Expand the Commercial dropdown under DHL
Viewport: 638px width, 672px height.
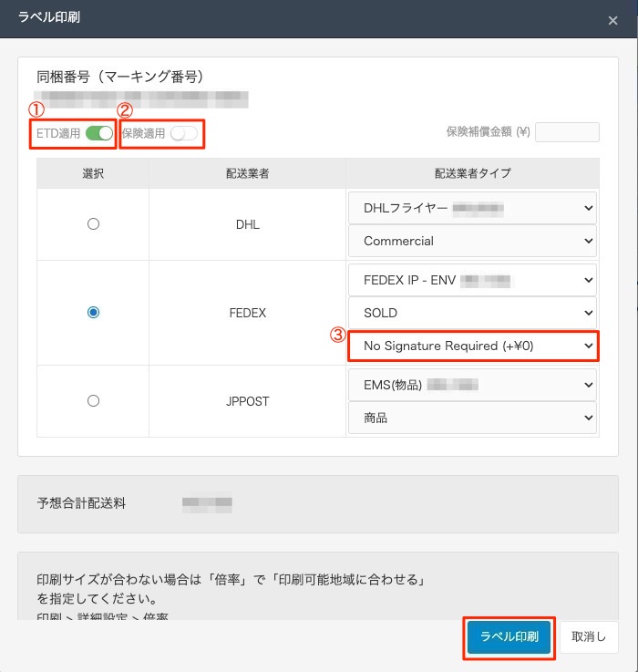click(472, 242)
